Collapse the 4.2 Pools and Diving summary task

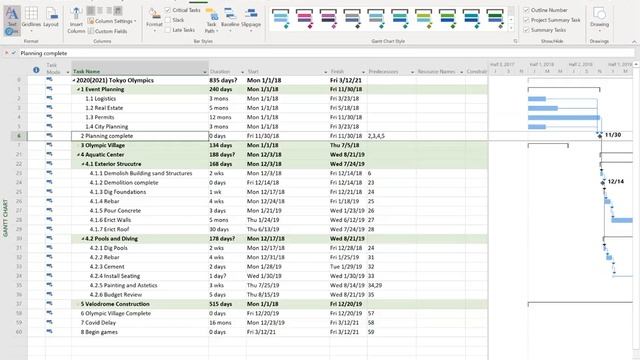coord(83,239)
